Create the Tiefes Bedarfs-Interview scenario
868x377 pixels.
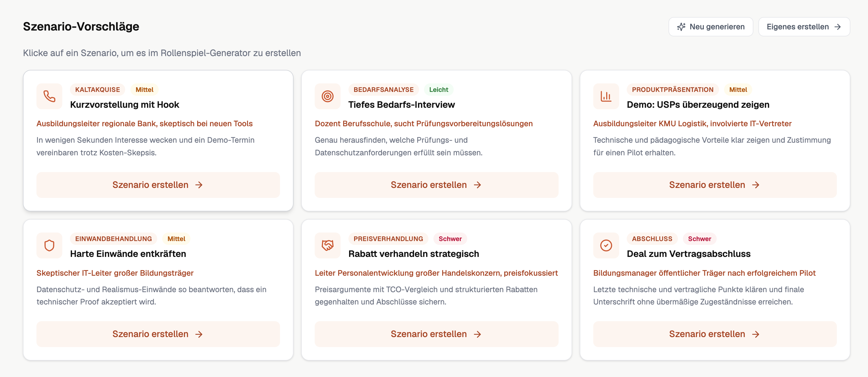[x=437, y=184]
